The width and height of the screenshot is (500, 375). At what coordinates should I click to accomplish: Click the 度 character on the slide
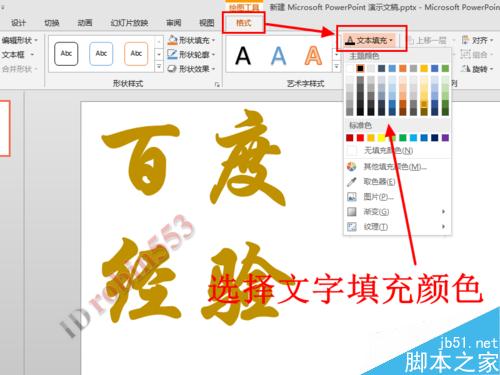tap(248, 158)
